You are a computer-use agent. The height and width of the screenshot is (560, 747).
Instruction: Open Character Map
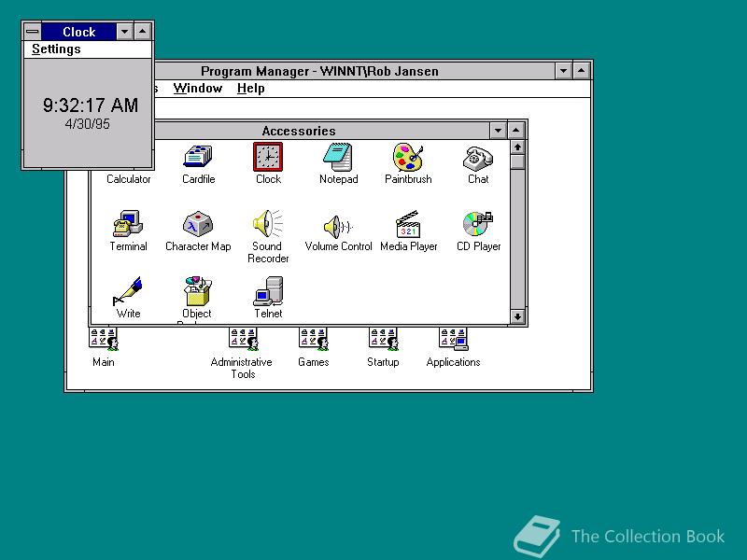coord(198,224)
